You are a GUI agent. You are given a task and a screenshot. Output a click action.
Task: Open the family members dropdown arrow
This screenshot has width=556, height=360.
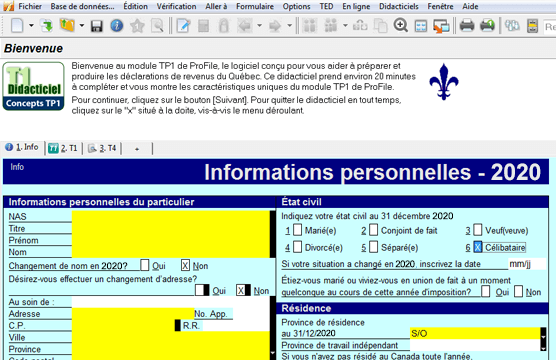tap(345, 26)
